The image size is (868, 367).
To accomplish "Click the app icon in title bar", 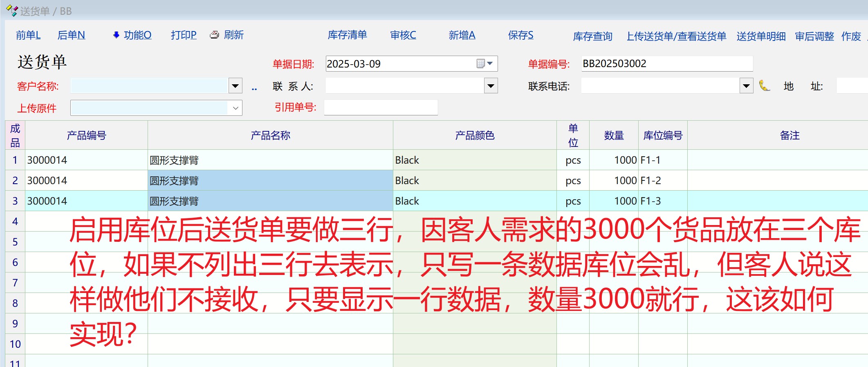I will (12, 11).
